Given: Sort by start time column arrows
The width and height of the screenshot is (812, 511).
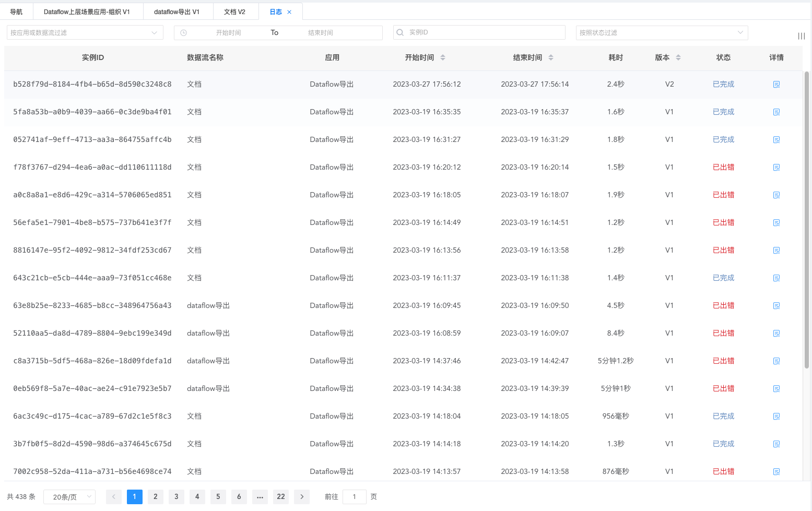Looking at the screenshot, I should [x=443, y=57].
